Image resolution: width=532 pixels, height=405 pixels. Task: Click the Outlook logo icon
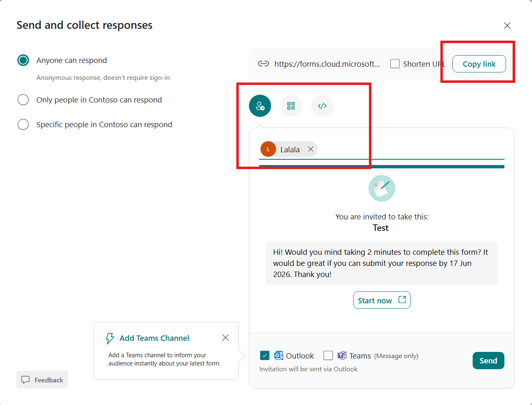coord(279,356)
